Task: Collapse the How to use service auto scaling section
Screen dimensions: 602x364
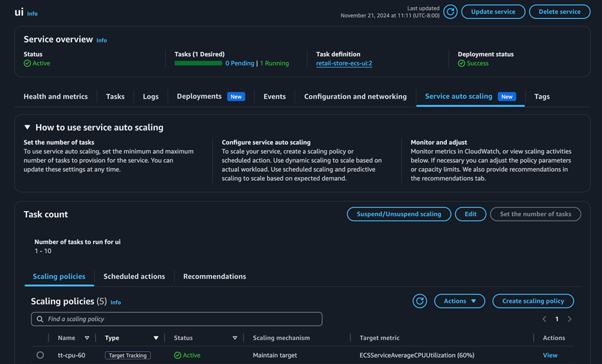Action: coord(27,127)
